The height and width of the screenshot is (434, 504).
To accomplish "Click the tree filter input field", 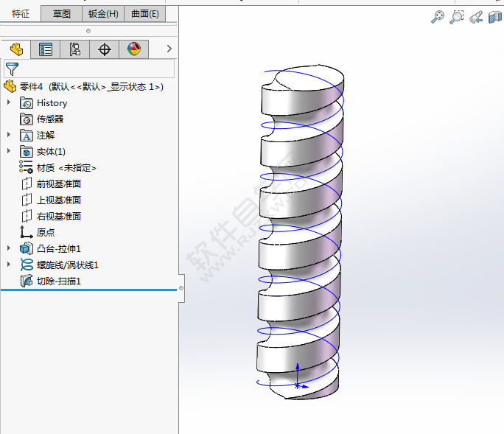I will point(89,68).
